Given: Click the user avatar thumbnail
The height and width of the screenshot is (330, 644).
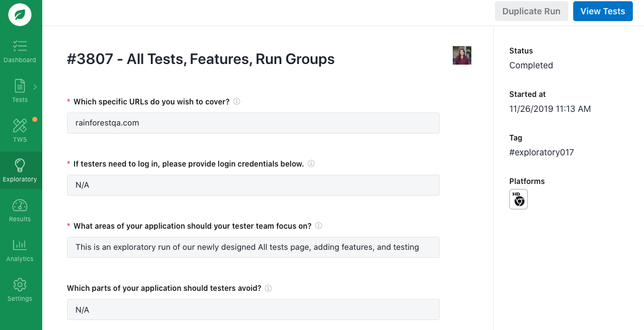Looking at the screenshot, I should (462, 55).
